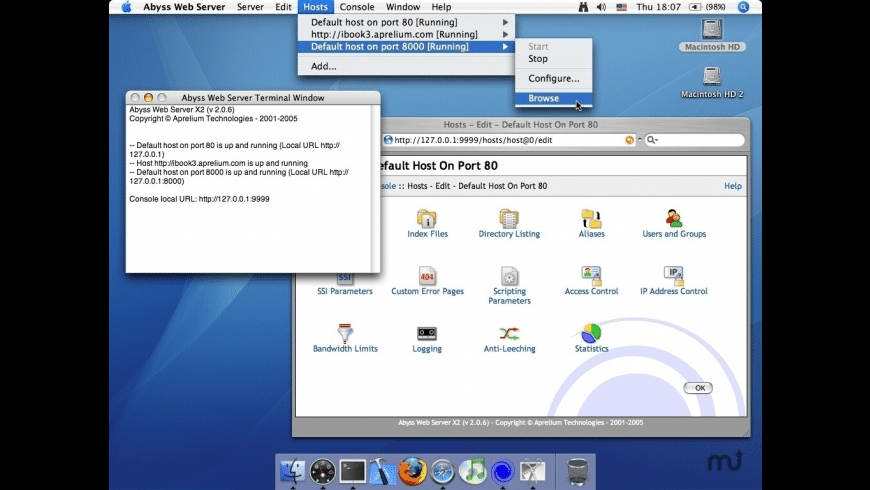Open the Statistics pie chart icon

pos(591,333)
